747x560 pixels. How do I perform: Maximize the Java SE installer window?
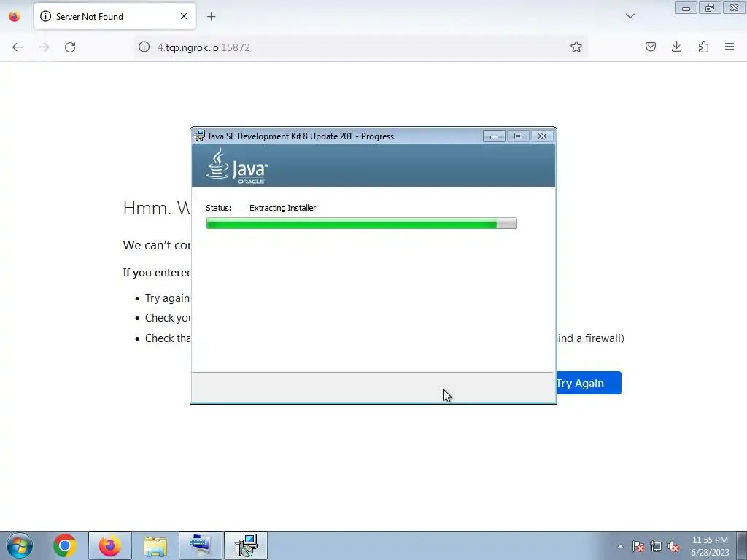point(518,136)
